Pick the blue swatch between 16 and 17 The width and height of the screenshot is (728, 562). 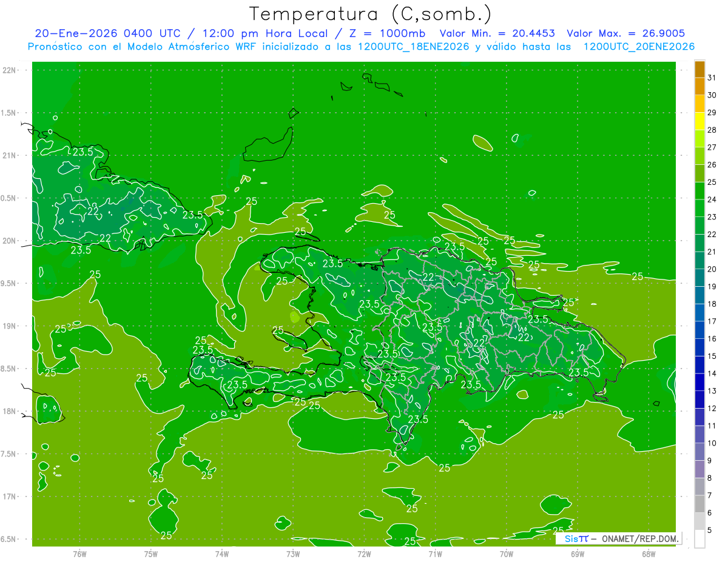coord(699,330)
